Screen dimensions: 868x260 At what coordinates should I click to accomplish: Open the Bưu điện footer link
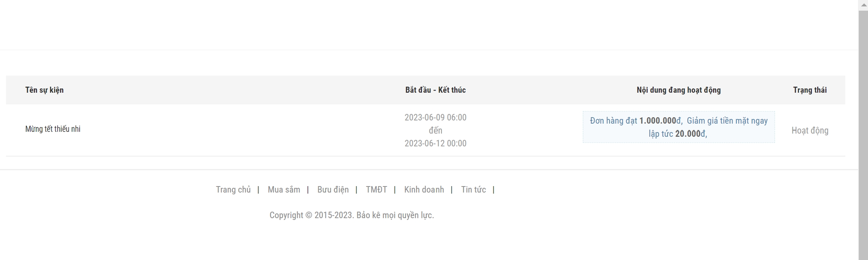(x=333, y=190)
